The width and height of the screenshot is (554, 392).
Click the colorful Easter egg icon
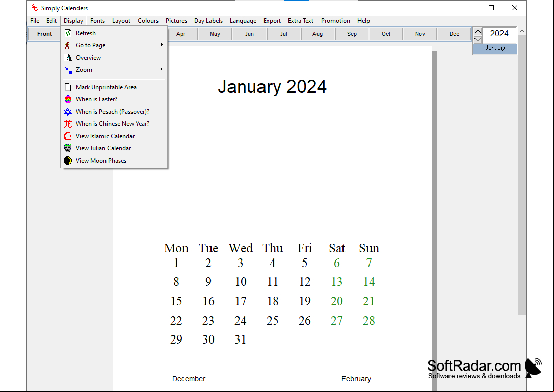pos(68,100)
